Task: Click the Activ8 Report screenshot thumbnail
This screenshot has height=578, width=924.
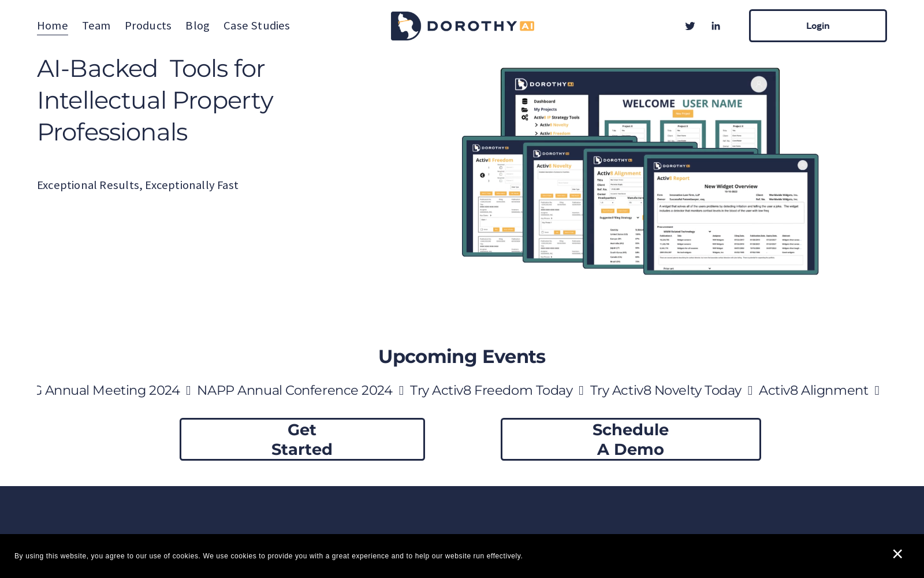Action: click(x=731, y=214)
